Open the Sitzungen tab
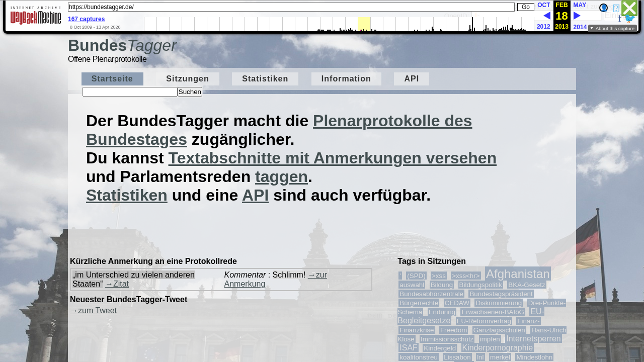 [188, 79]
